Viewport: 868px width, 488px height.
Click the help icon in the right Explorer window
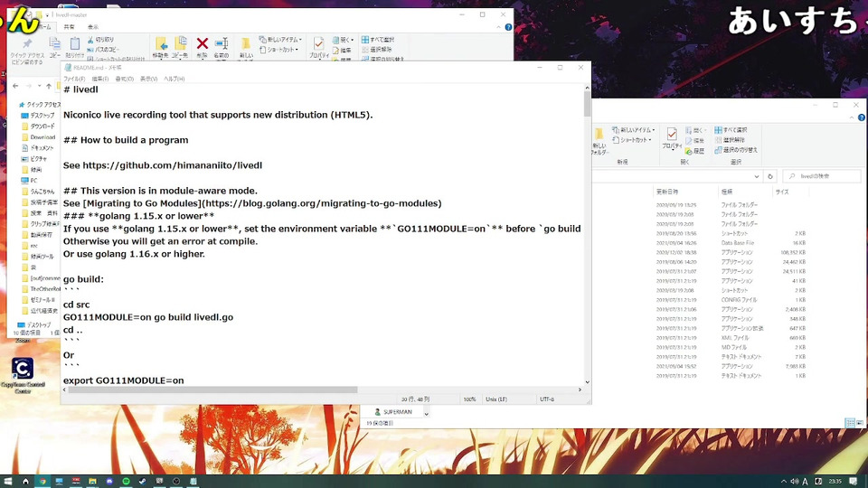click(x=862, y=117)
